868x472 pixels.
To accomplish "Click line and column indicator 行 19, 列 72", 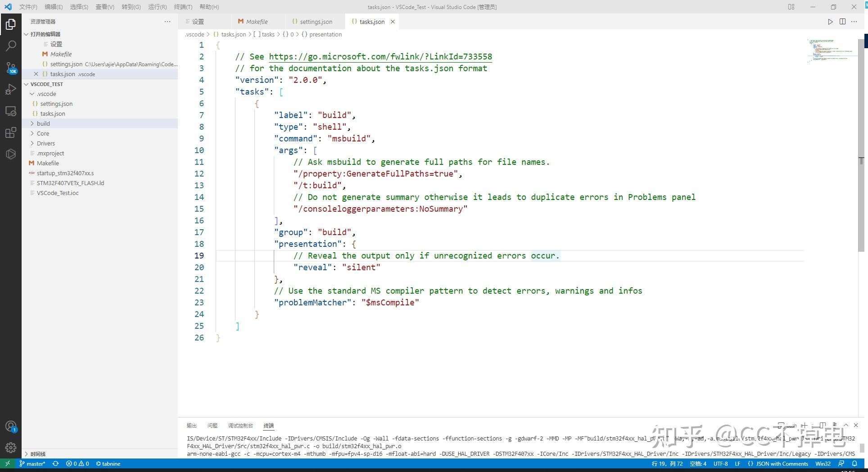I will coord(667,463).
